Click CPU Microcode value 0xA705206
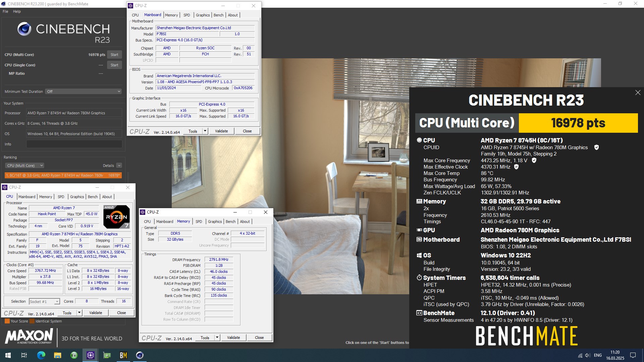 (243, 88)
